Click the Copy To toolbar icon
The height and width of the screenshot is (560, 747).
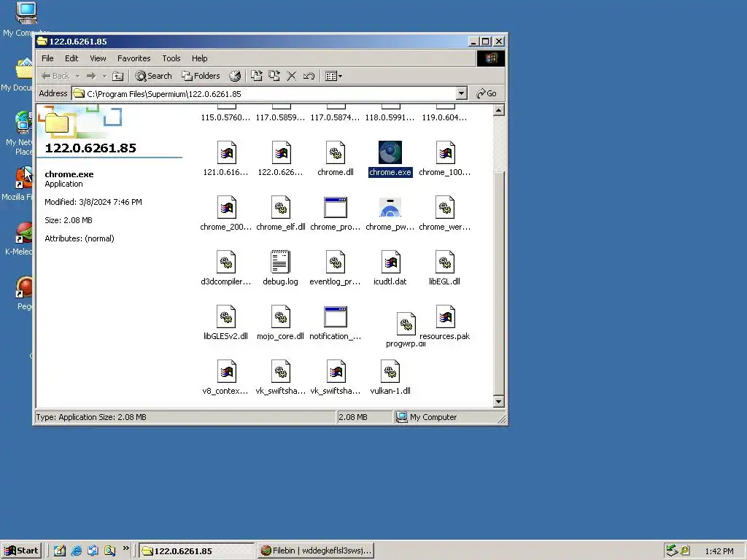(274, 76)
